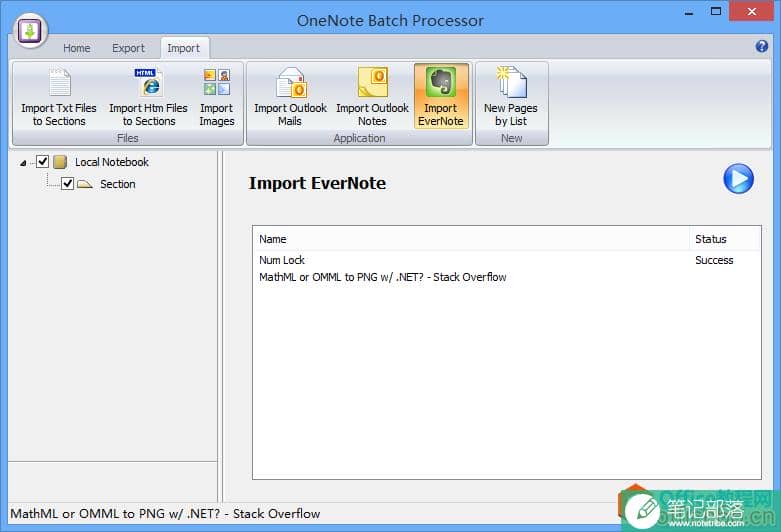Maximize the OneNote Batch Processor window
Image resolution: width=781 pixels, height=532 pixels.
[x=716, y=11]
